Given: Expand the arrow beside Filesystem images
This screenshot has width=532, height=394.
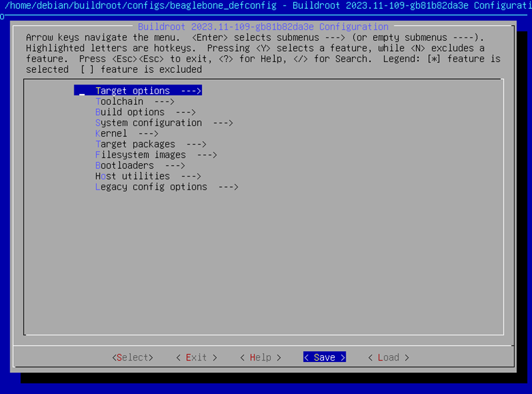Looking at the screenshot, I should (207, 155).
